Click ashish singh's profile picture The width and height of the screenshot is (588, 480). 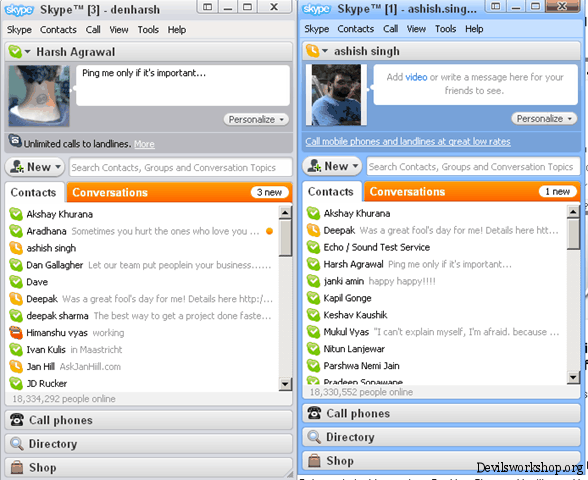(336, 95)
